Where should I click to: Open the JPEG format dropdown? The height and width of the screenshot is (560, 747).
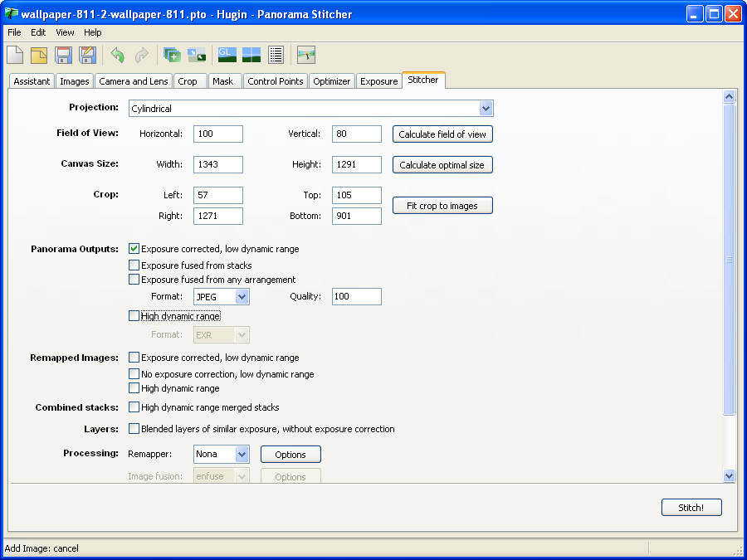(x=242, y=297)
